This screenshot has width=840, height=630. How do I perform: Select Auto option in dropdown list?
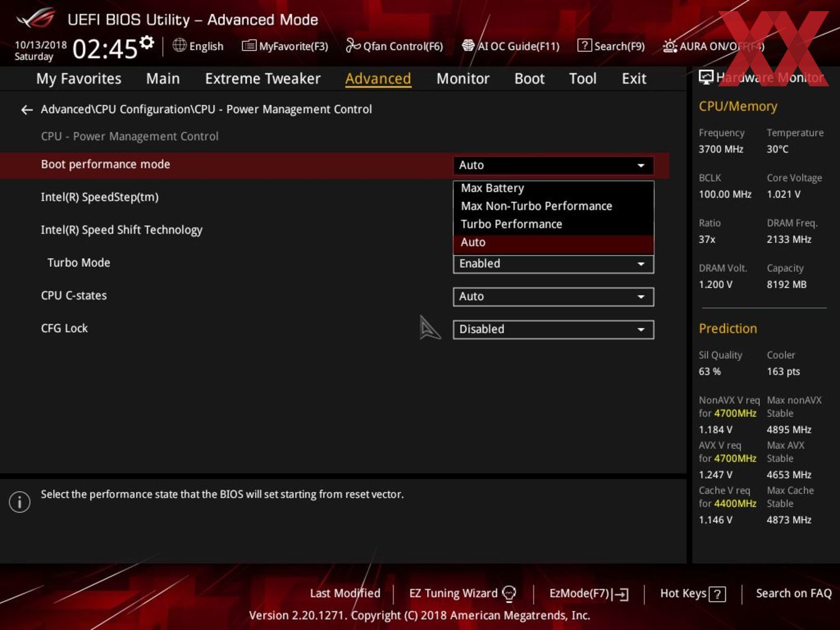[x=553, y=243]
